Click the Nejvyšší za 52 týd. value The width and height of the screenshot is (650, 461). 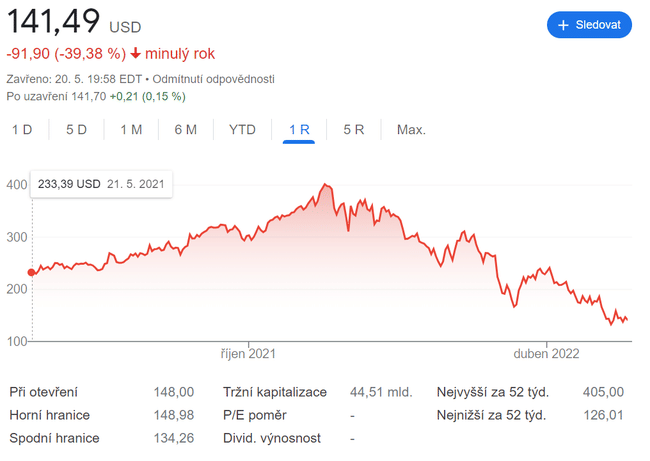(603, 392)
